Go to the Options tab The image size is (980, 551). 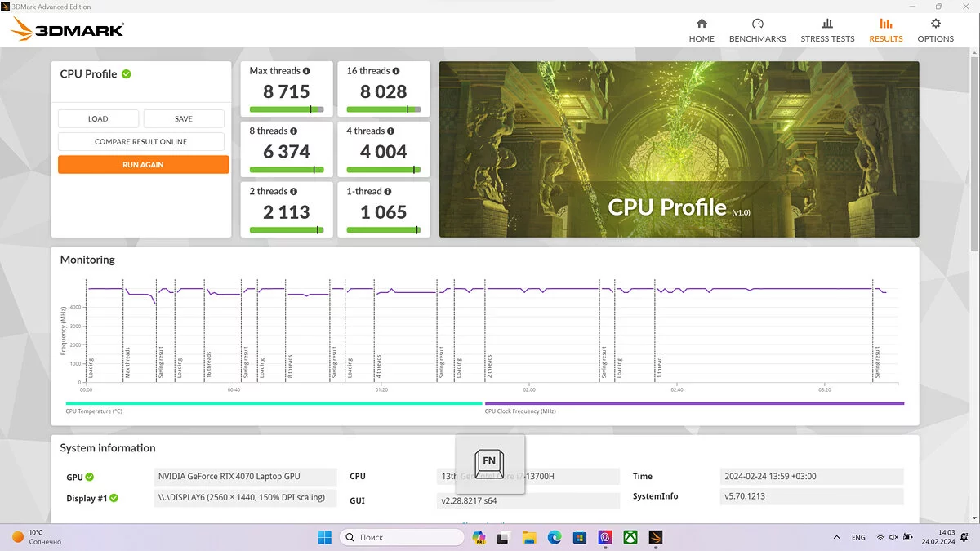point(935,31)
